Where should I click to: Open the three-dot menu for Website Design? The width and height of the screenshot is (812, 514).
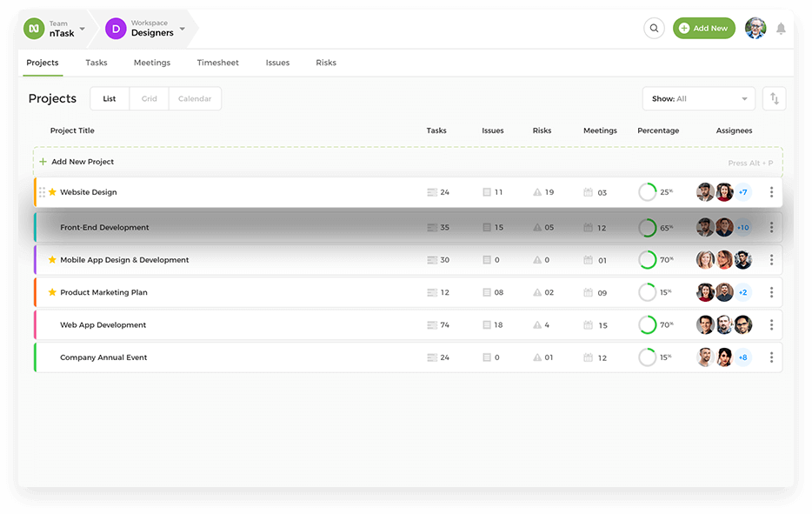[771, 192]
